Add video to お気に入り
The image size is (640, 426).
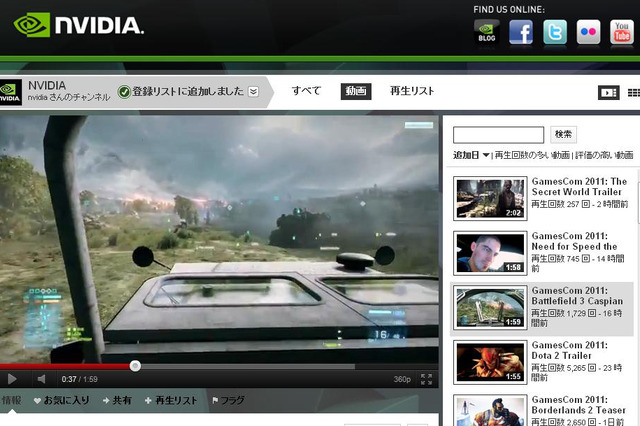coord(62,400)
